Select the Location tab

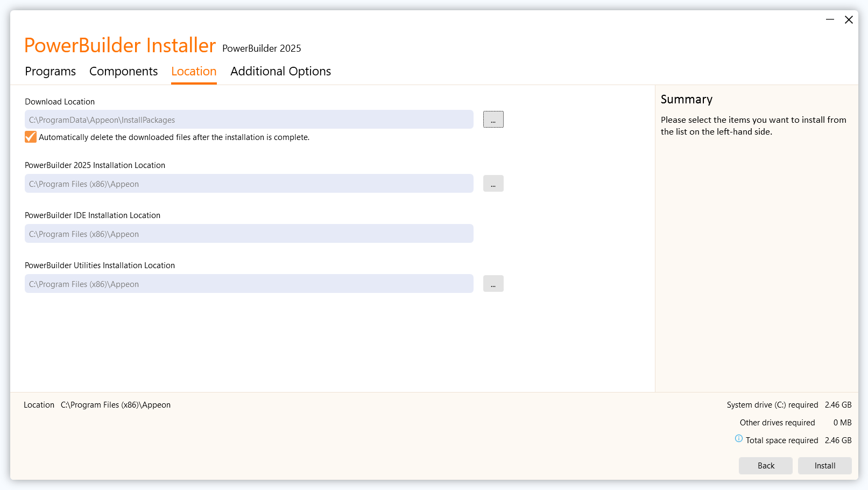pos(194,72)
